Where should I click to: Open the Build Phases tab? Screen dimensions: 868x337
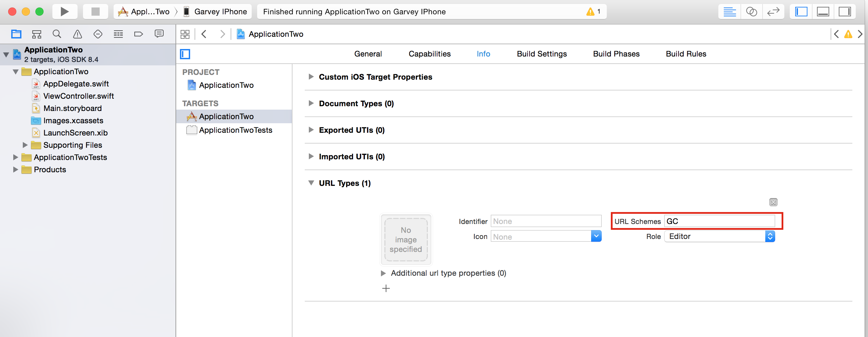pos(616,54)
